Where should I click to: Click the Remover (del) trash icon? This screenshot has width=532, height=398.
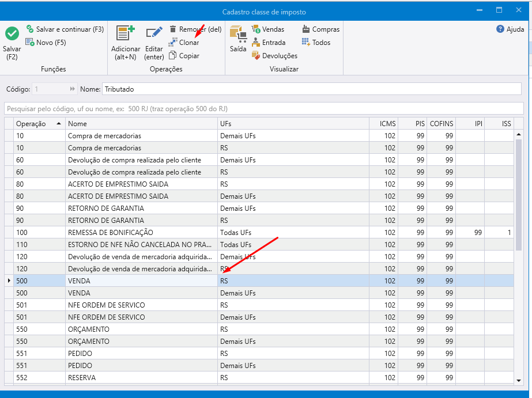(x=173, y=29)
